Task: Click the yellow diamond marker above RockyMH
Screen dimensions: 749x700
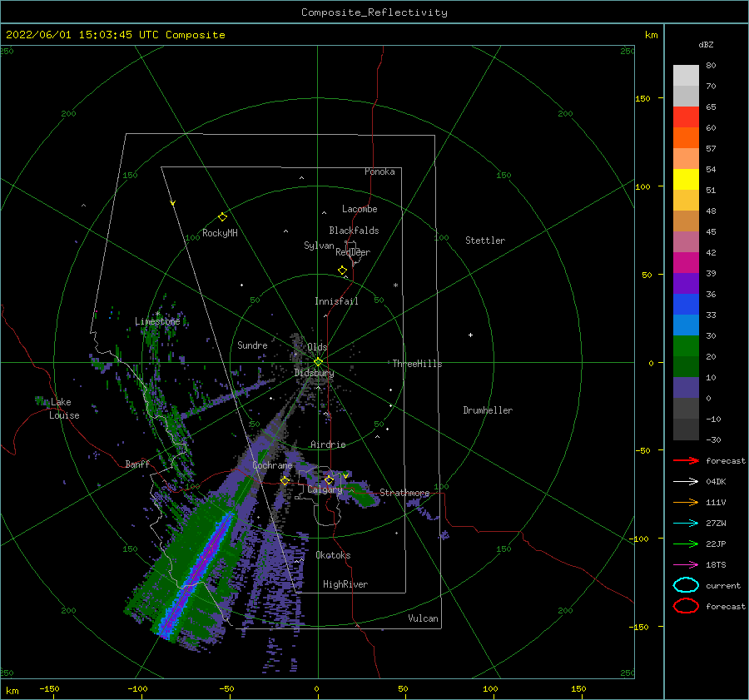Action: pyautogui.click(x=222, y=217)
